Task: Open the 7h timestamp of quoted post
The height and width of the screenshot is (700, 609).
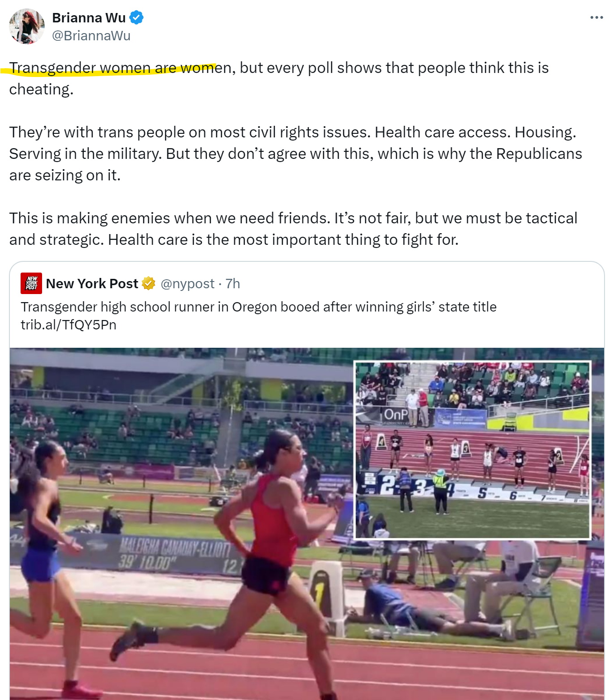Action: pyautogui.click(x=233, y=284)
